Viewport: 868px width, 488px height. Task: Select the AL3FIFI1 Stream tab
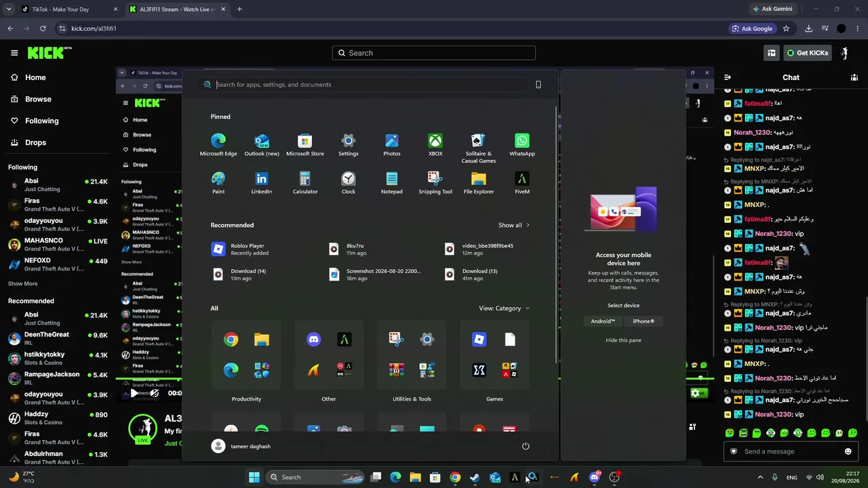pos(177,9)
